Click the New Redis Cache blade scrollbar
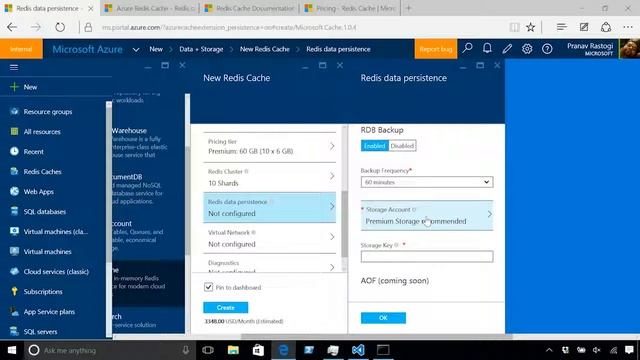The height and width of the screenshot is (360, 640). (x=344, y=224)
